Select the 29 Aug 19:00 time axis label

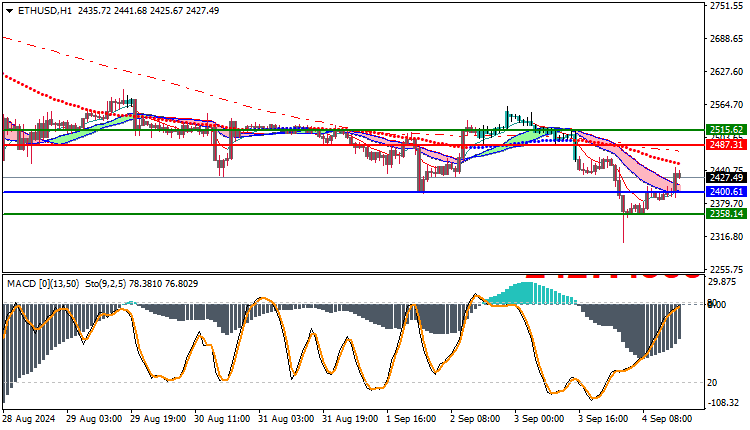(x=158, y=419)
